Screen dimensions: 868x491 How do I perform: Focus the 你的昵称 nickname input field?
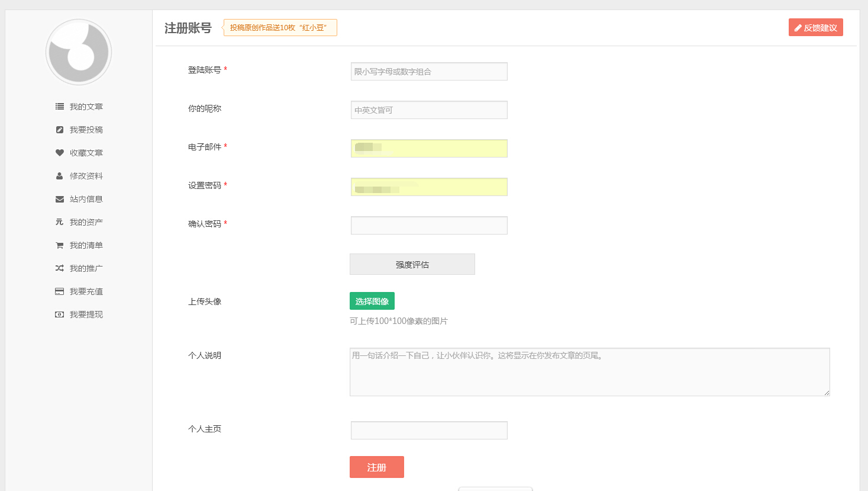tap(429, 110)
